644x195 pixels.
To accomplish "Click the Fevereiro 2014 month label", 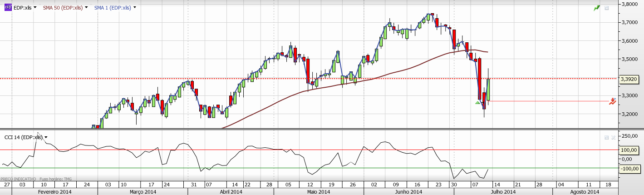I will click(54, 192).
